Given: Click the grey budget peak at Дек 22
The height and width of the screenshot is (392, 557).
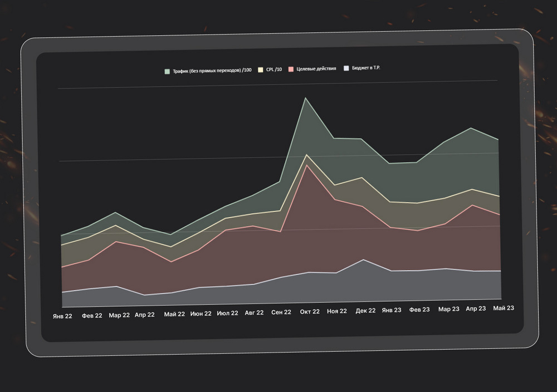Looking at the screenshot, I should coord(363,259).
